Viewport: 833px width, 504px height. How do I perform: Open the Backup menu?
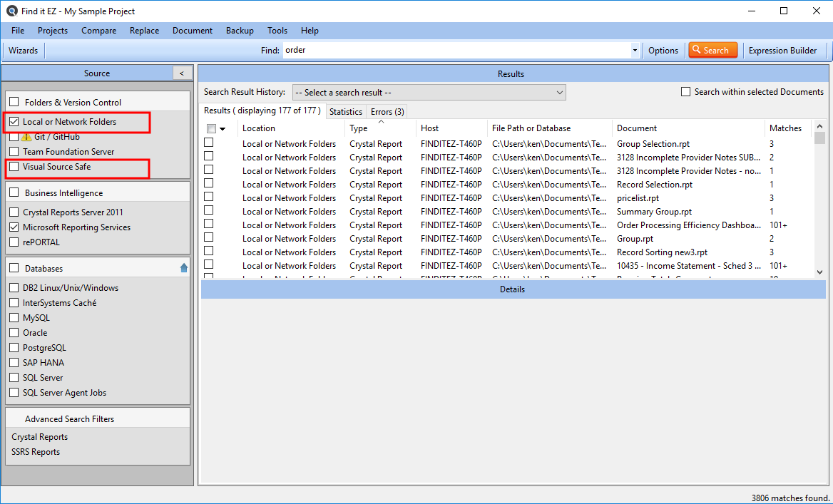click(240, 30)
